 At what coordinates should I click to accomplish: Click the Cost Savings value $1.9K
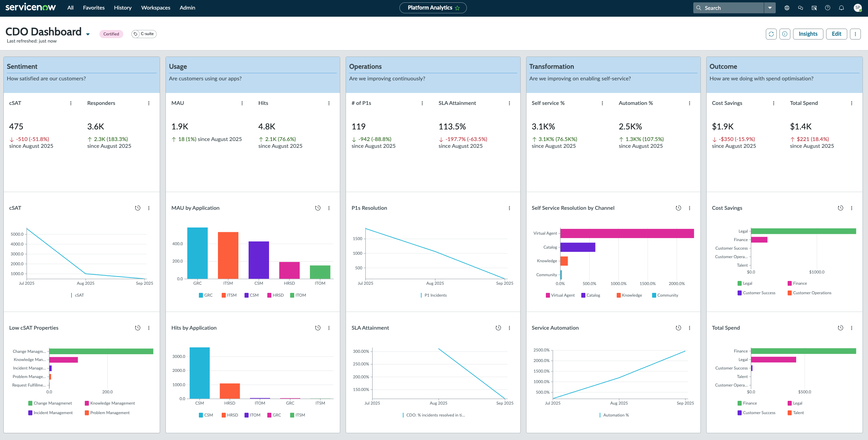click(723, 127)
